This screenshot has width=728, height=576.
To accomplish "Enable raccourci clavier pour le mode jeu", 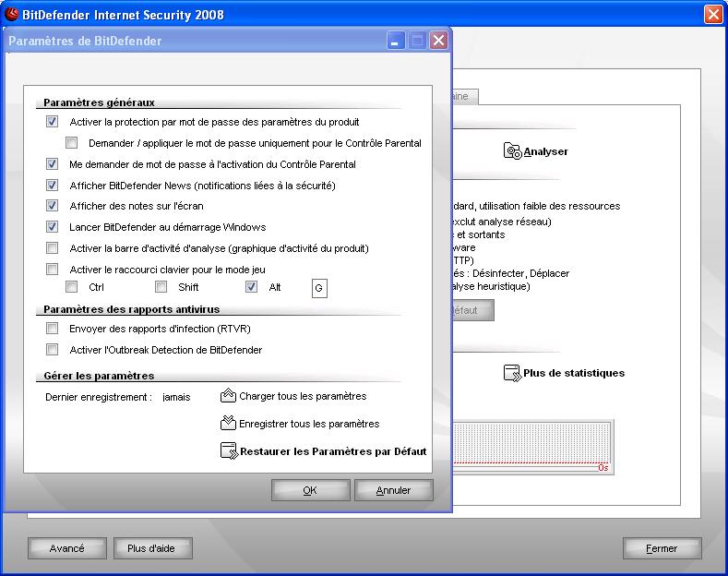I will (52, 270).
